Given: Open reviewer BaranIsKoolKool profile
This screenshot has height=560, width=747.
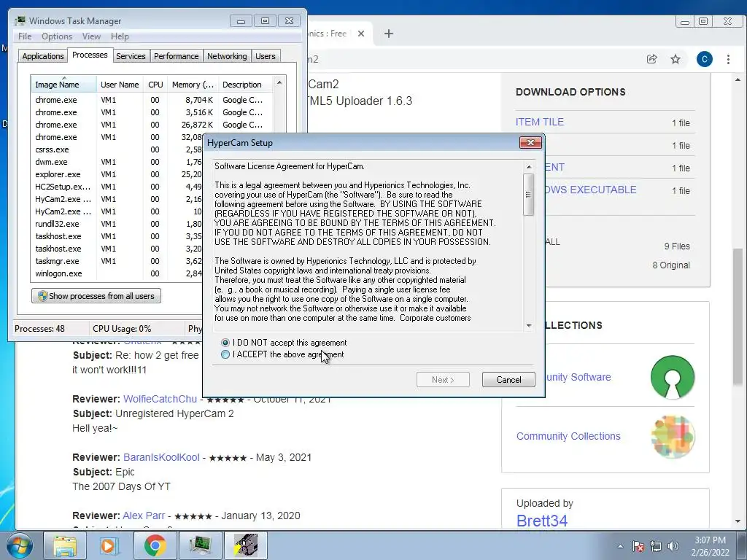Looking at the screenshot, I should click(x=161, y=457).
